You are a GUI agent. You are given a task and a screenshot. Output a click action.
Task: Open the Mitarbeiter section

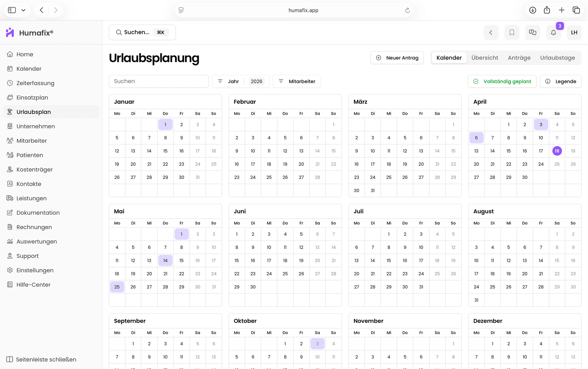pos(32,141)
